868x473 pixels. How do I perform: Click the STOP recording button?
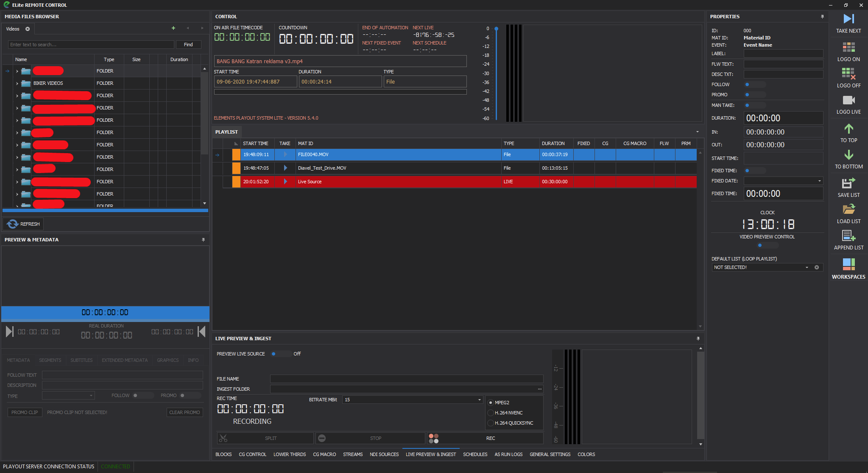[x=371, y=438]
